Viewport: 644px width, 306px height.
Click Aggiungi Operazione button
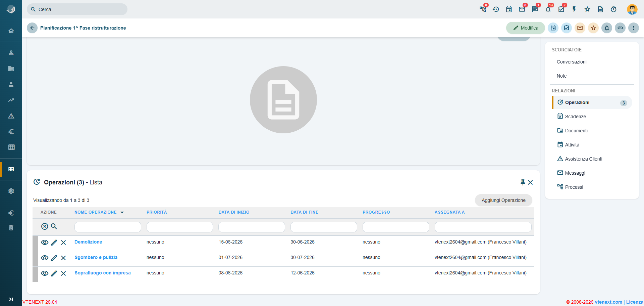[x=503, y=200]
